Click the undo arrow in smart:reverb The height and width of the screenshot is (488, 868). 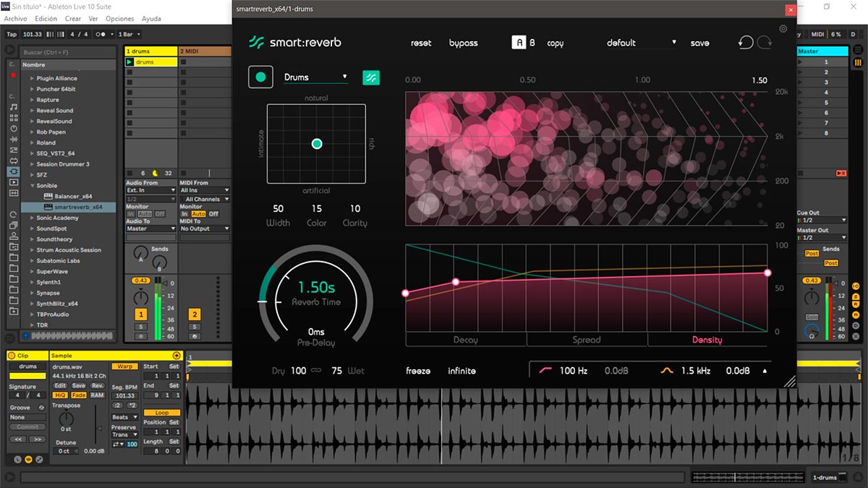point(746,43)
